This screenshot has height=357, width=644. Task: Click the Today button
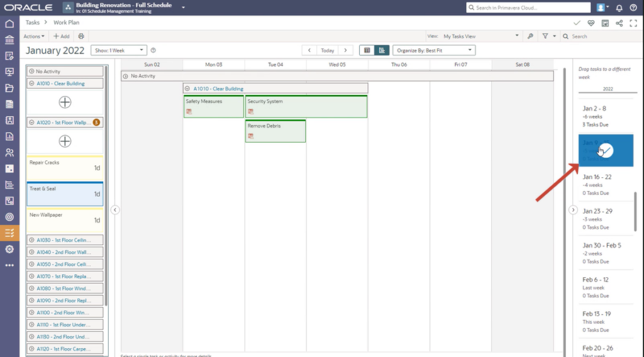tap(327, 50)
